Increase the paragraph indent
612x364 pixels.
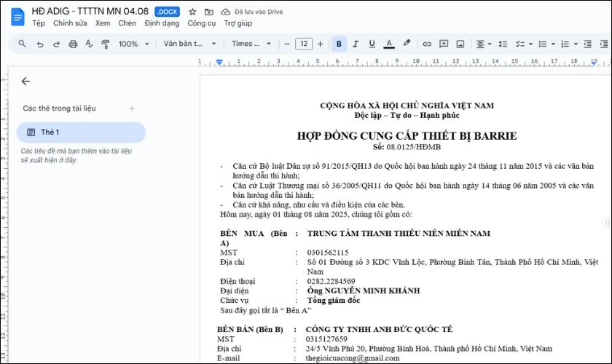click(x=604, y=44)
